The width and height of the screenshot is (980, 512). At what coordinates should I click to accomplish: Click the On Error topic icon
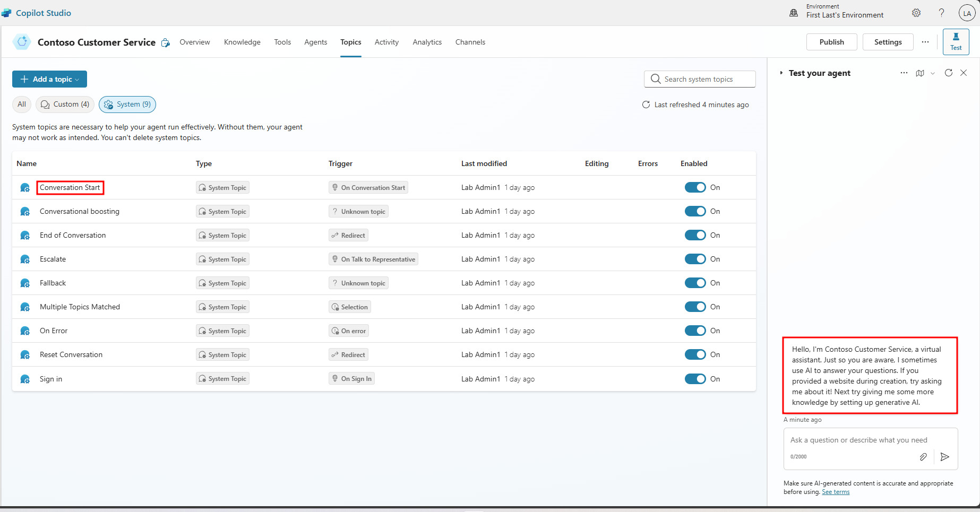point(25,331)
